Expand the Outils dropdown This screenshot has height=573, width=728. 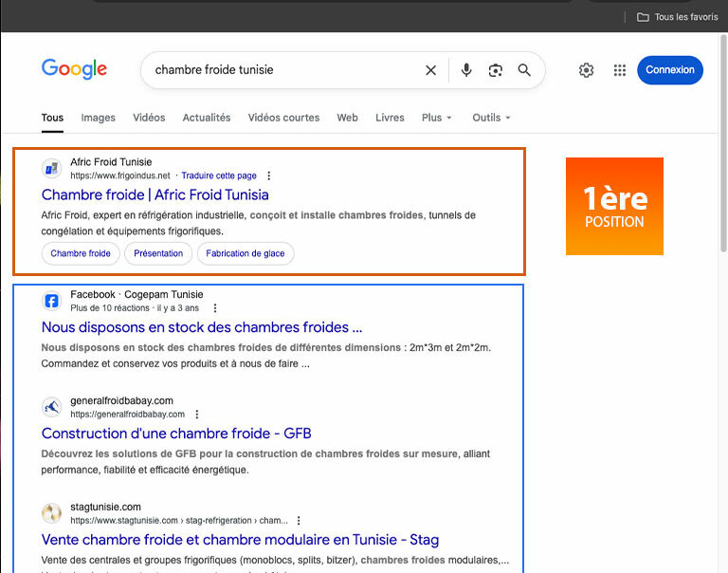click(491, 118)
